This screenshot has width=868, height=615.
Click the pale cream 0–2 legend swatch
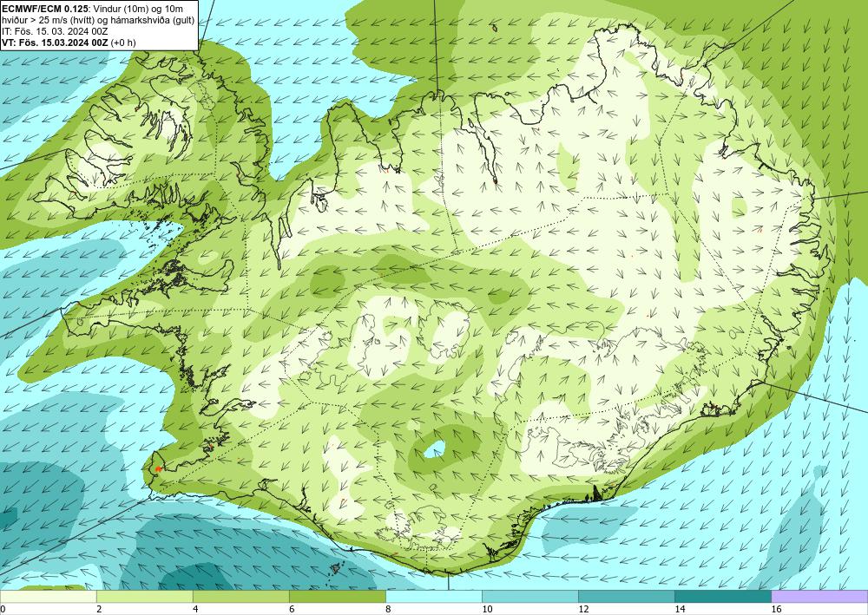(48, 597)
